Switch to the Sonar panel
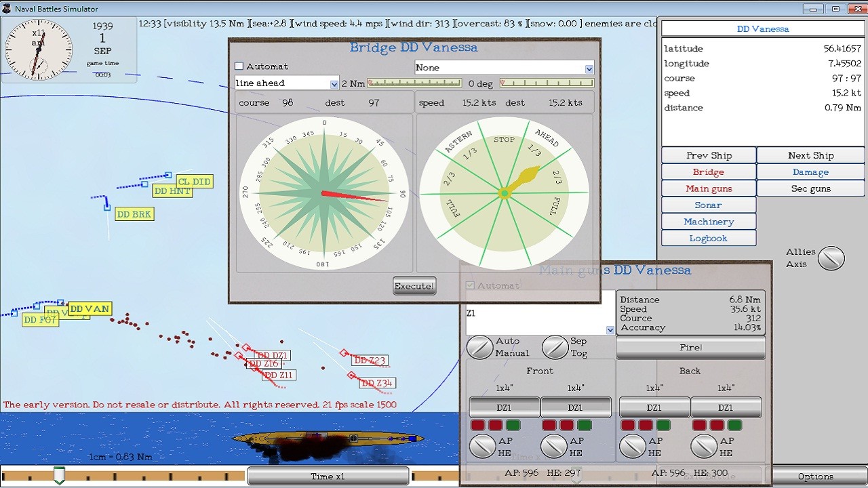Screen dimensions: 868x488 (708, 205)
